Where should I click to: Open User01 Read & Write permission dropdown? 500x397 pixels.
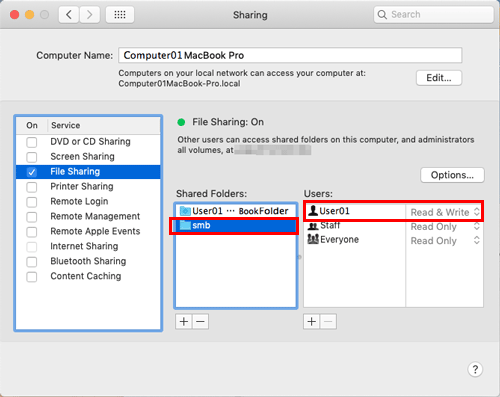point(445,212)
